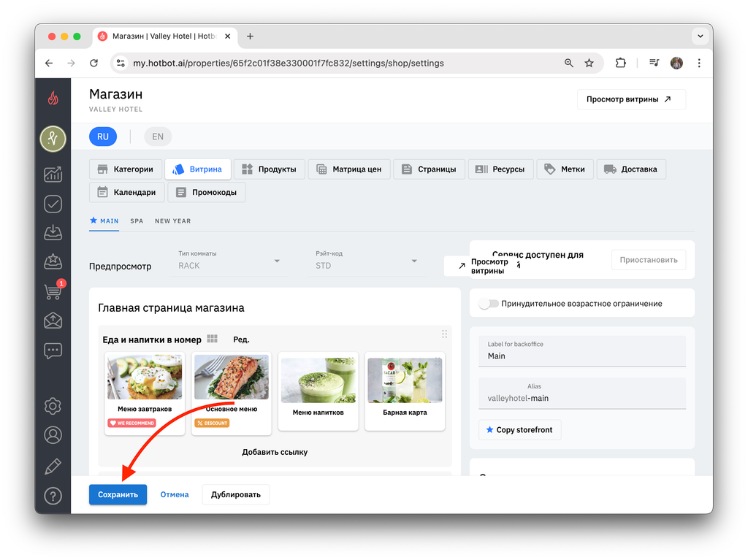Click the Label for backoffice field
This screenshot has width=748, height=560.
[582, 351]
